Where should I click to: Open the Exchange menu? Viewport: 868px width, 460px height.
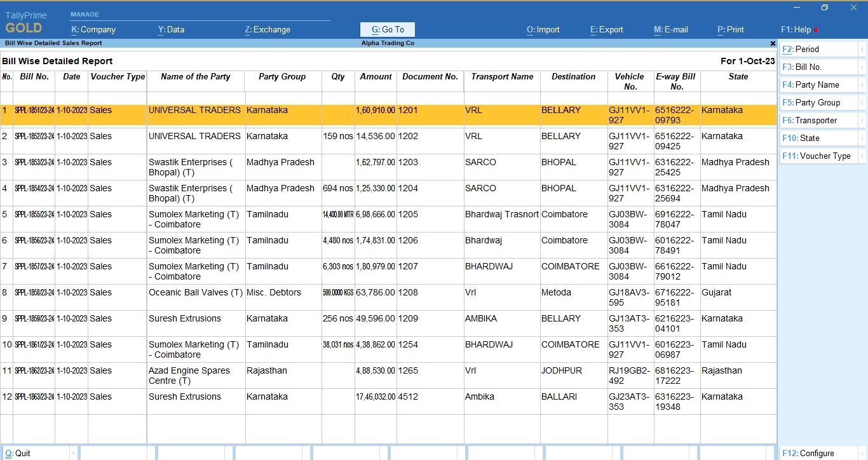268,29
